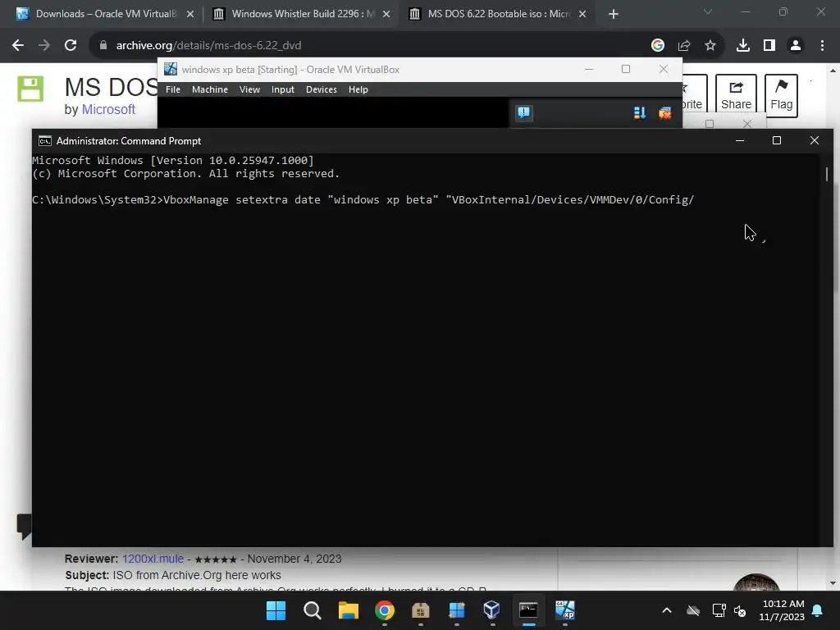The width and height of the screenshot is (840, 630).
Task: Open Chrome downloads icon
Action: click(743, 46)
